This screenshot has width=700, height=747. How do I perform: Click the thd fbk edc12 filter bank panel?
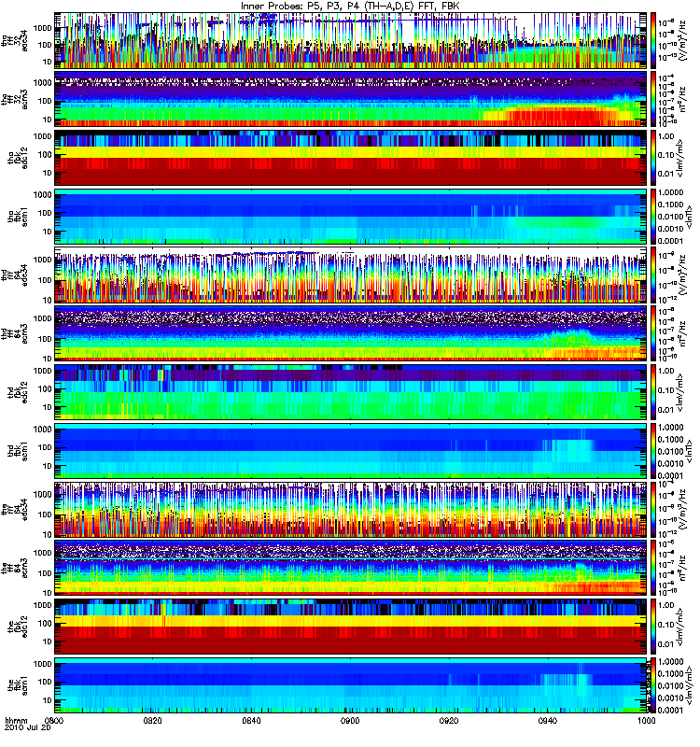click(351, 392)
